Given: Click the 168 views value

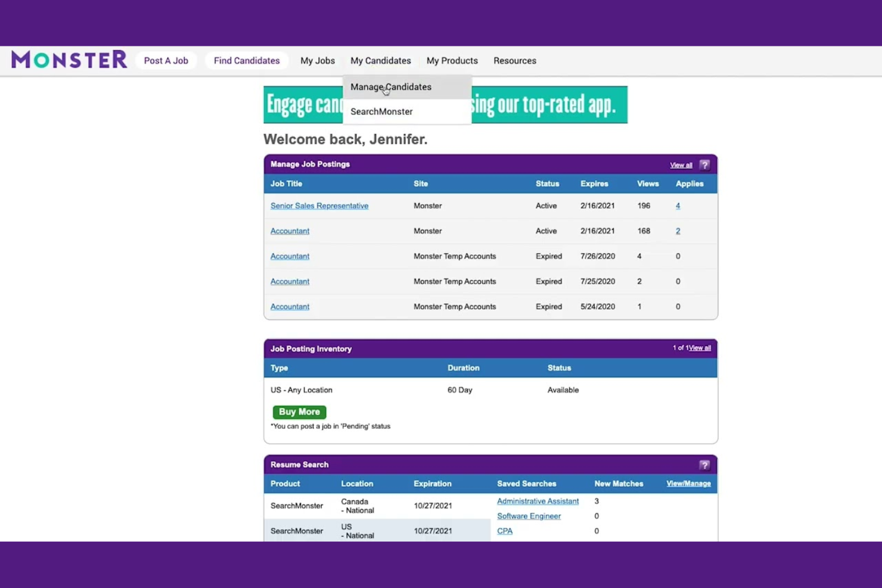Looking at the screenshot, I should (644, 231).
